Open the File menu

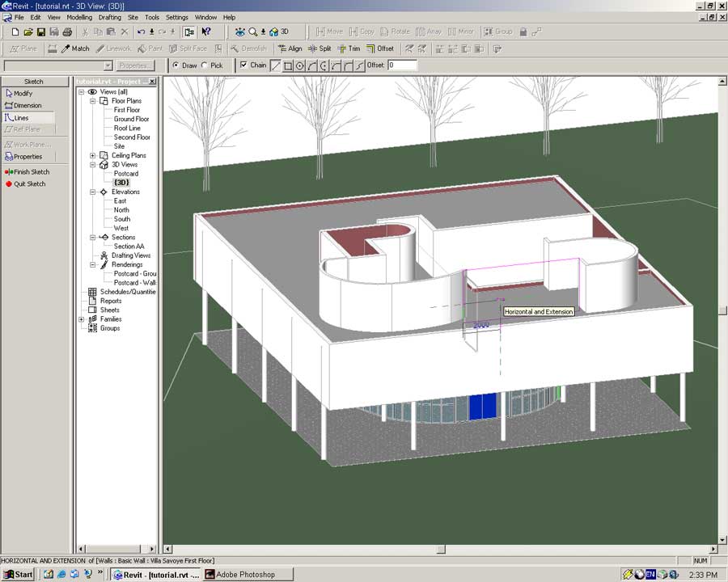[19, 17]
